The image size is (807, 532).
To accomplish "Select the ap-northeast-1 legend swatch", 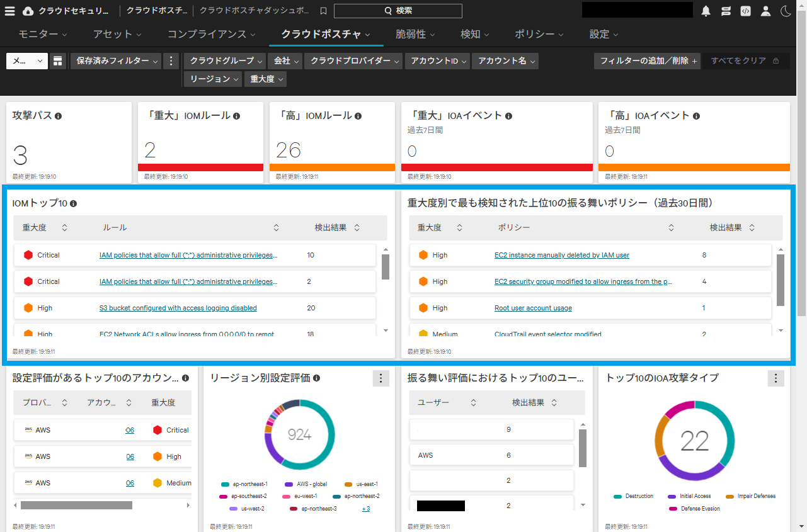I will 225,484.
